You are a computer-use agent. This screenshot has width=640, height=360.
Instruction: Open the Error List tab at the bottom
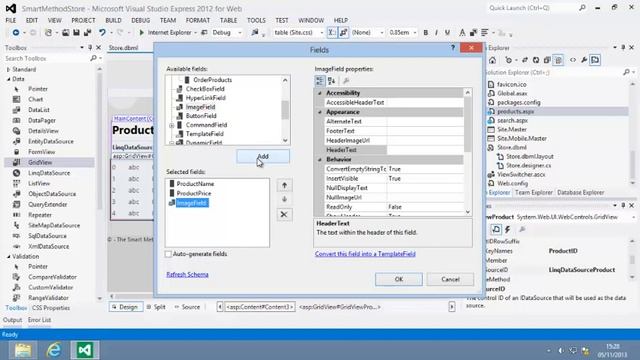pos(40,320)
